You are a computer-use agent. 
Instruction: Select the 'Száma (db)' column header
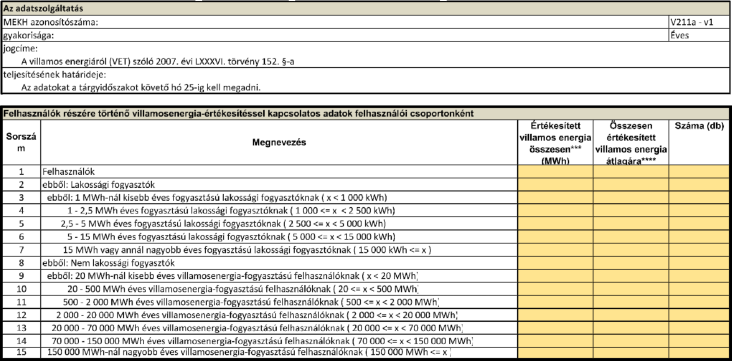pyautogui.click(x=699, y=142)
